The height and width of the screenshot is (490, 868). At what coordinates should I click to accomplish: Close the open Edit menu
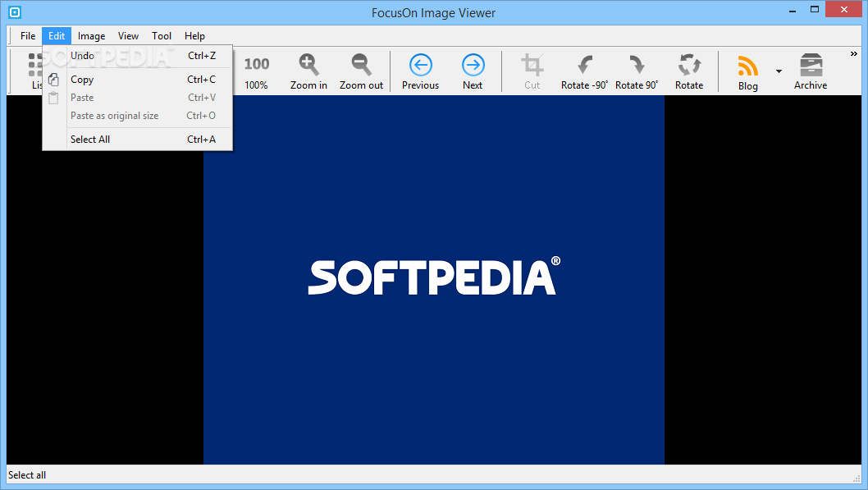tap(57, 36)
